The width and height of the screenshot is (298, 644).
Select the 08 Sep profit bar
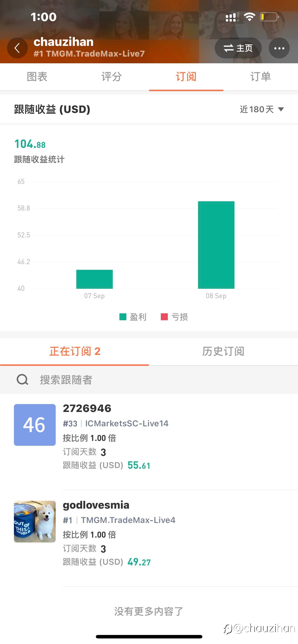tap(216, 245)
